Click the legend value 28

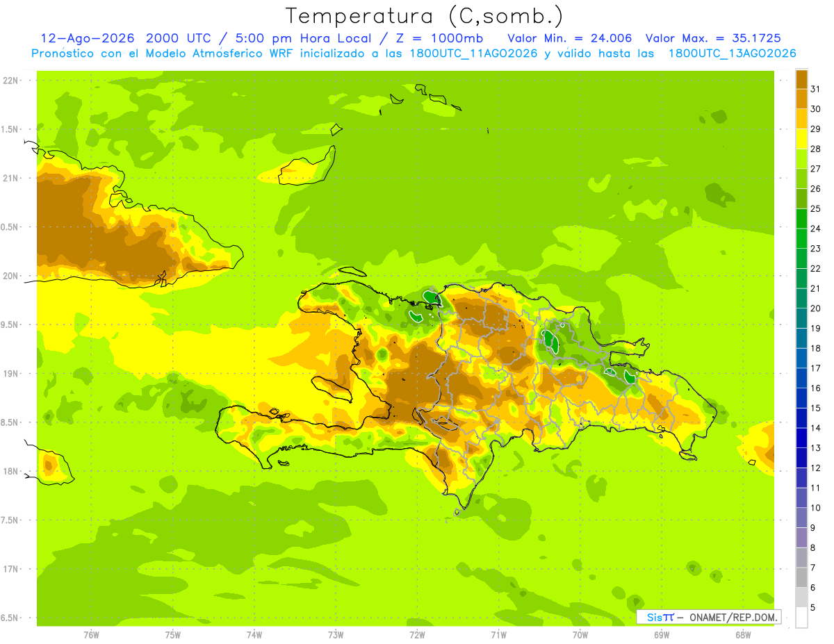(x=815, y=149)
